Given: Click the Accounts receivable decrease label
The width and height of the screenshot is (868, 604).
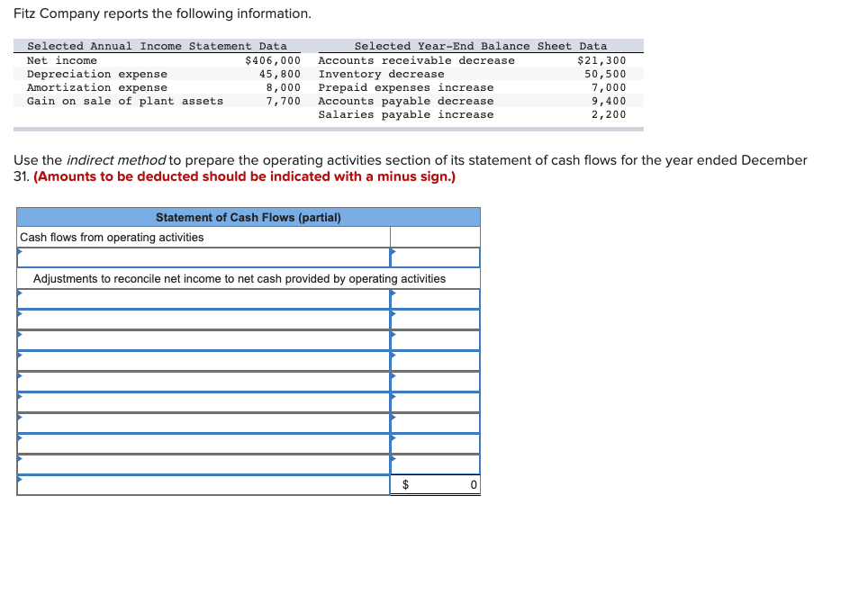Looking at the screenshot, I should click(x=416, y=60).
